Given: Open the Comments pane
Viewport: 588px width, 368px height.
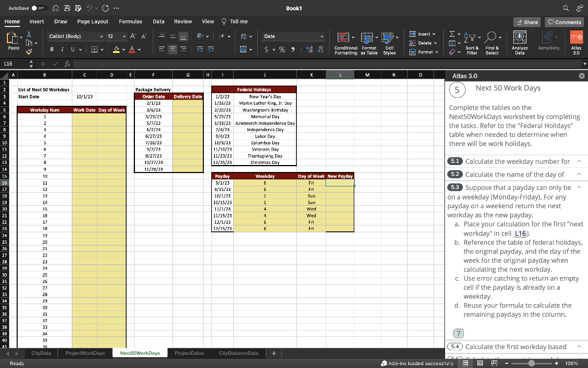Looking at the screenshot, I should [564, 22].
